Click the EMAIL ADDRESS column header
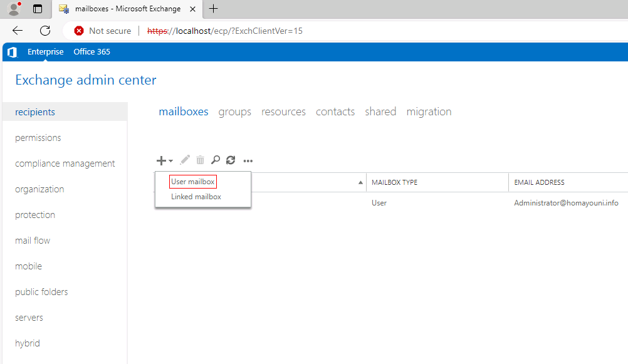The width and height of the screenshot is (628, 364). click(539, 182)
